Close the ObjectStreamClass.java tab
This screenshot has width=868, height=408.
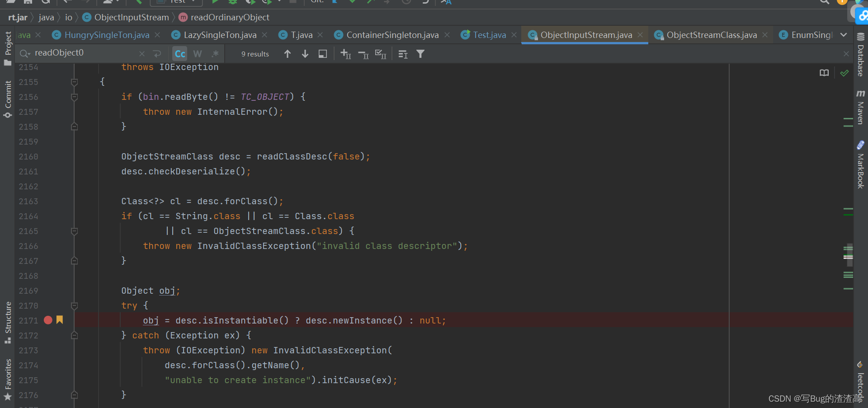click(765, 35)
